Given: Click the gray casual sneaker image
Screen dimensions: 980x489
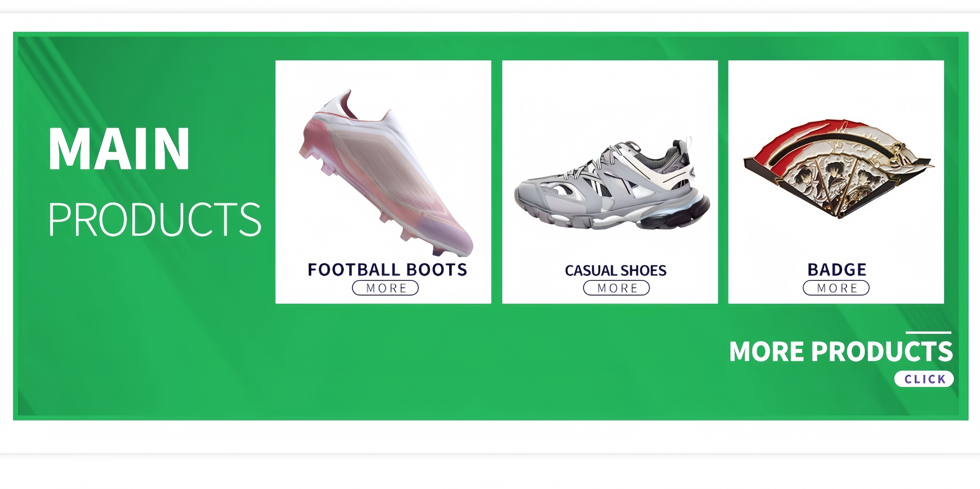Looking at the screenshot, I should tap(612, 184).
